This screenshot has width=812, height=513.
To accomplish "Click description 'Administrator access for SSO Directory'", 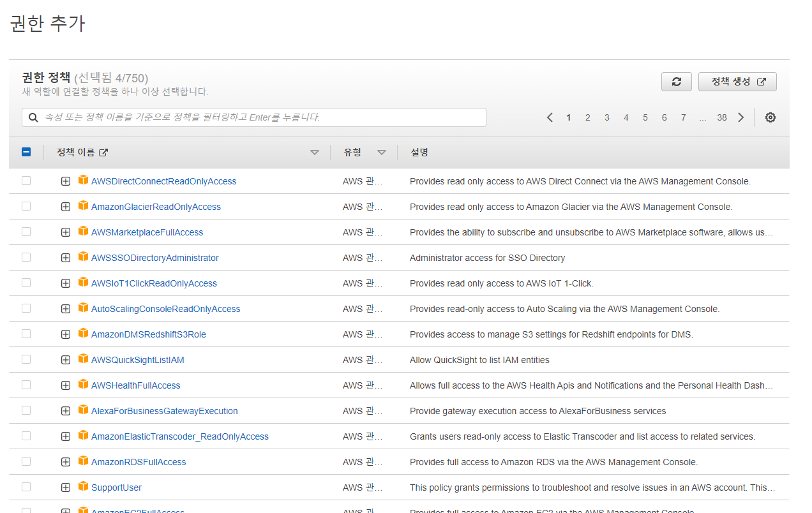I will coord(487,258).
